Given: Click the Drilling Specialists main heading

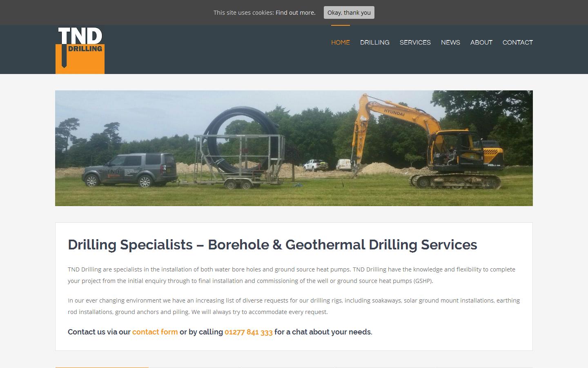Looking at the screenshot, I should click(272, 245).
